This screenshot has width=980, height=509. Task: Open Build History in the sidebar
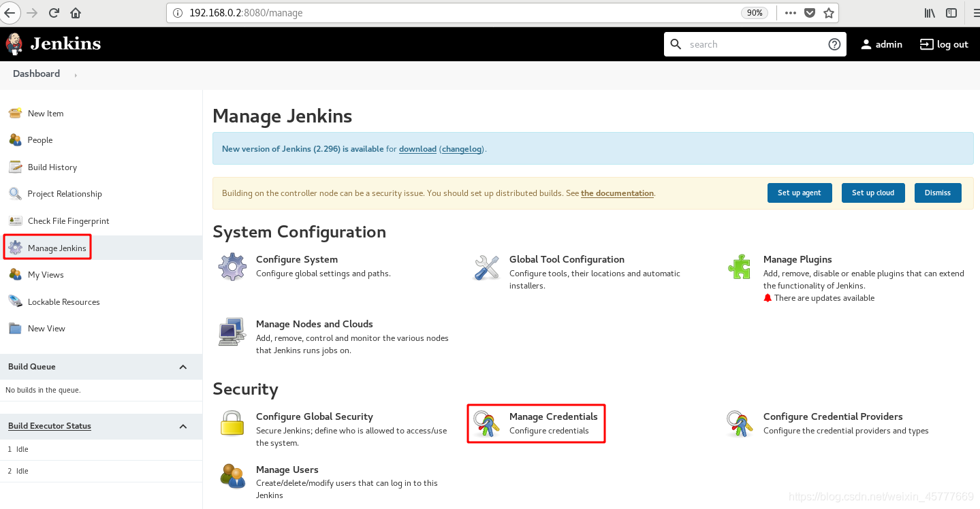pyautogui.click(x=52, y=167)
